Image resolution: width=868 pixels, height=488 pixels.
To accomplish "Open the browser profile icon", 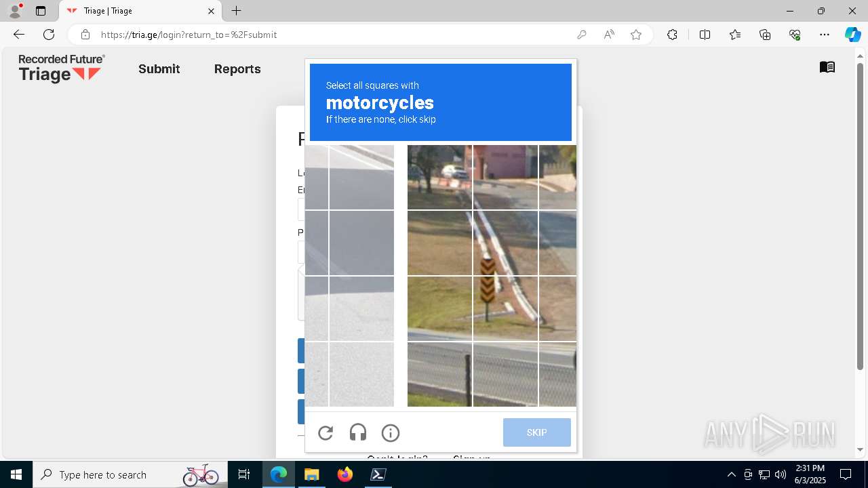I will [14, 11].
